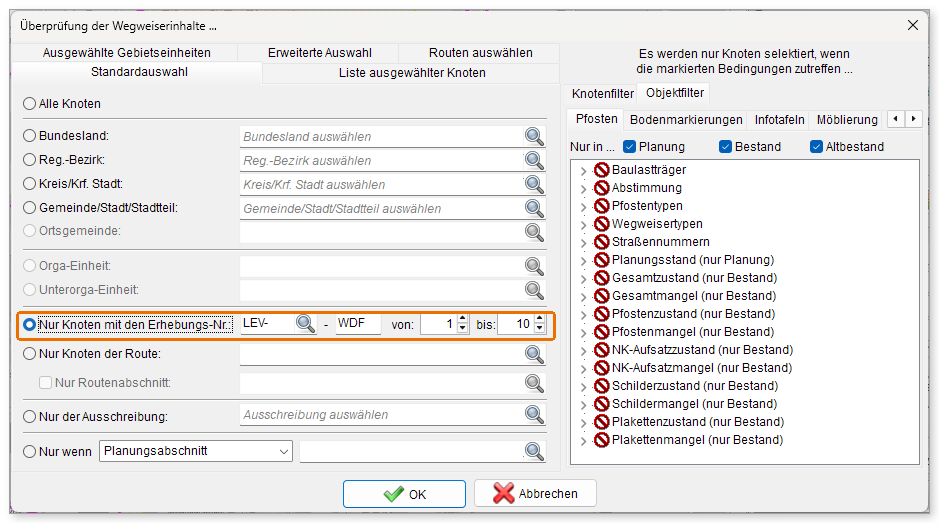Screen dimensions: 939x523
Task: Click the Schildermangel filter prohibition icon
Action: [601, 404]
